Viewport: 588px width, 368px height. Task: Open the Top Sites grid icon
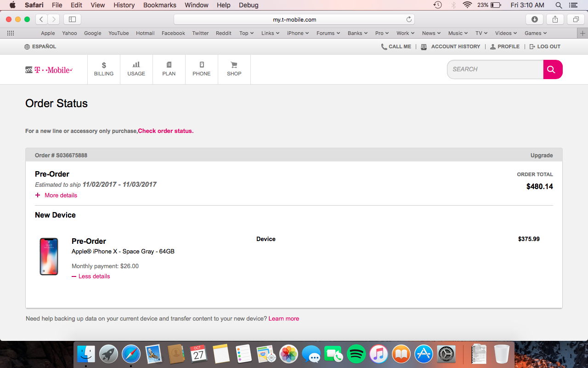tap(11, 33)
